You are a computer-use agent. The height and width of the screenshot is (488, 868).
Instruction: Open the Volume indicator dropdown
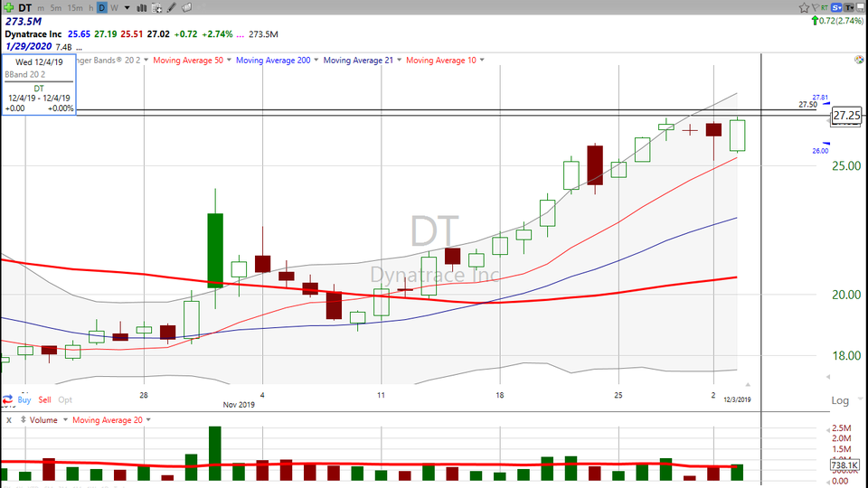tap(65, 420)
